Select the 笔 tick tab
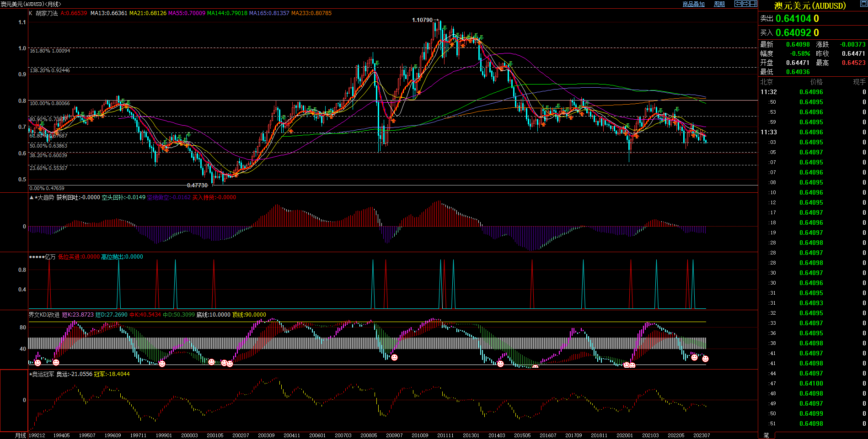Viewport: 868px width, 439px height. coord(766,435)
